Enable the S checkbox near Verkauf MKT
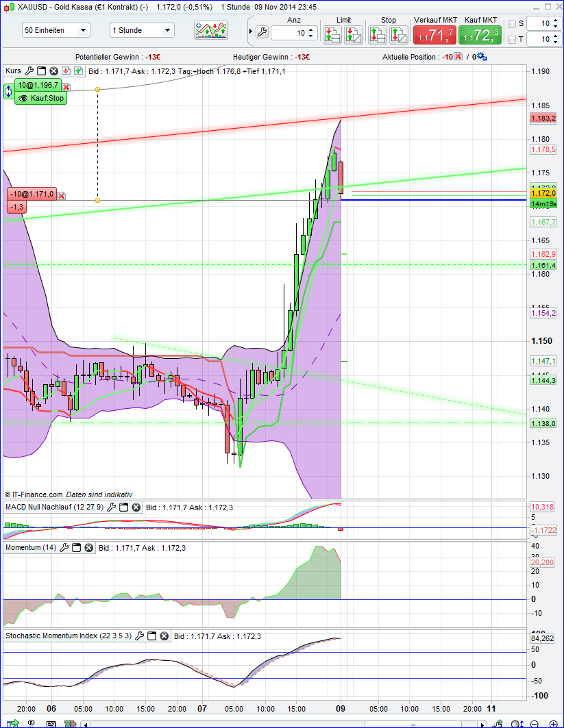Viewport: 564px width, 728px height. coord(511,23)
